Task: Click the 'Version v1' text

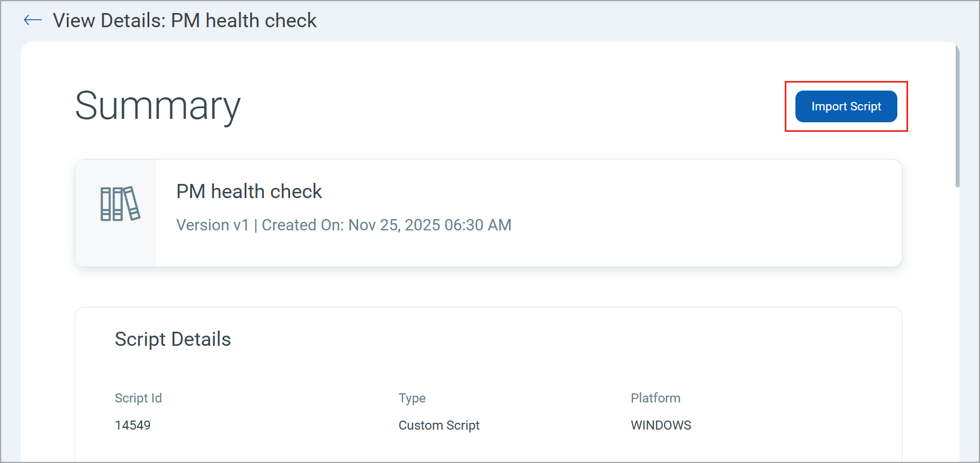Action: click(212, 225)
